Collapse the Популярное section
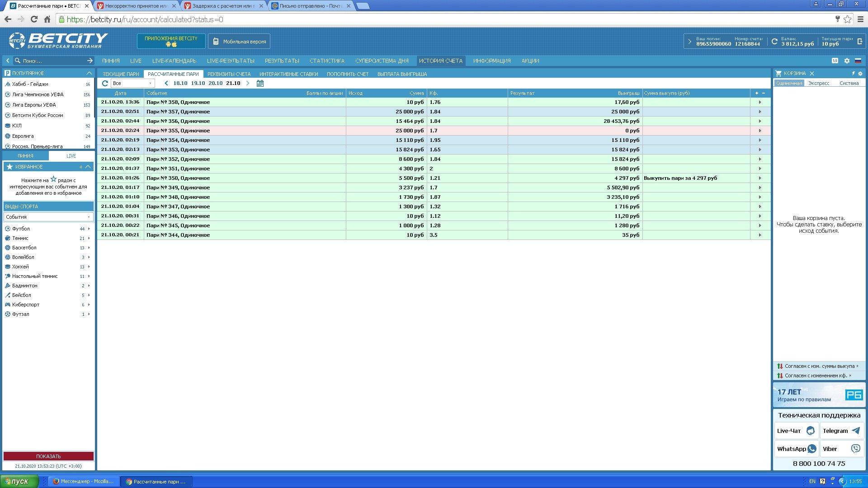Screen dimensions: 868x488 (x=89, y=73)
